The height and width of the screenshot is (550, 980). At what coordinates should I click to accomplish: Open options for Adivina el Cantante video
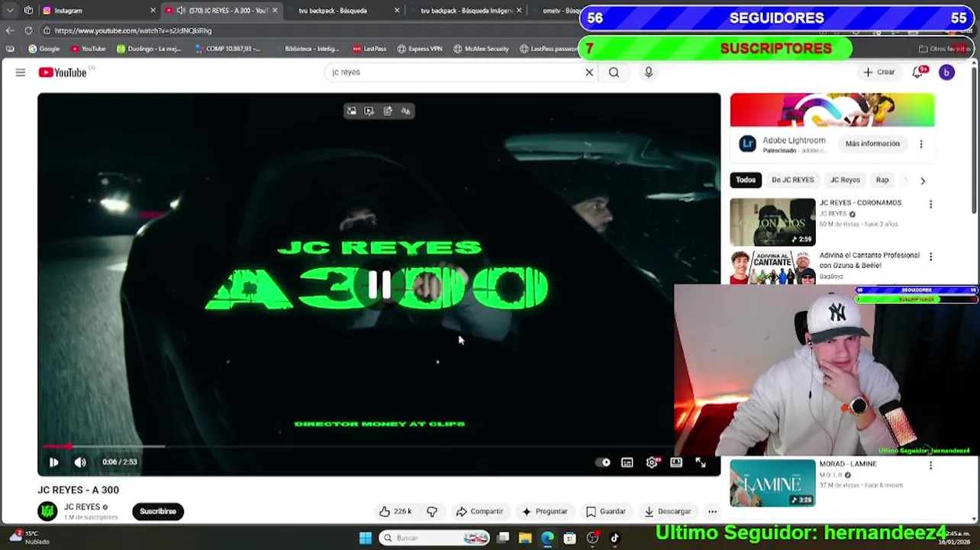pyautogui.click(x=930, y=257)
